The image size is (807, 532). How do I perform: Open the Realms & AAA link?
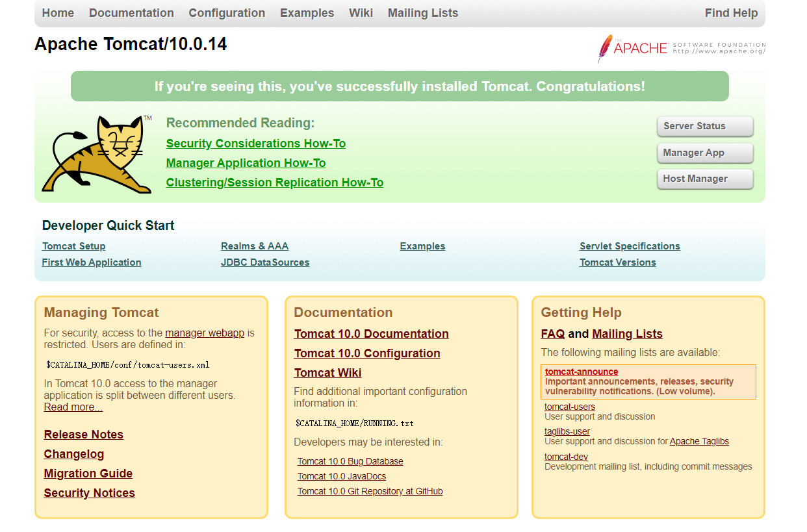tap(255, 246)
